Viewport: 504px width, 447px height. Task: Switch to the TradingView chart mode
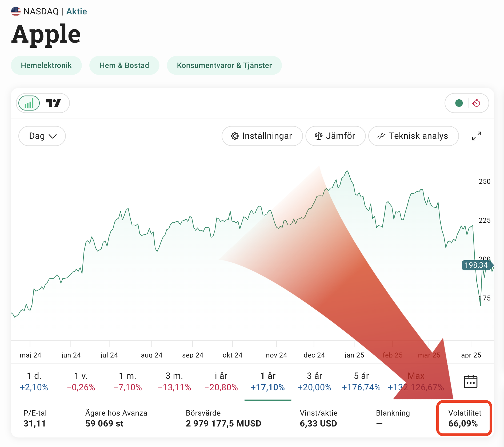(x=53, y=103)
